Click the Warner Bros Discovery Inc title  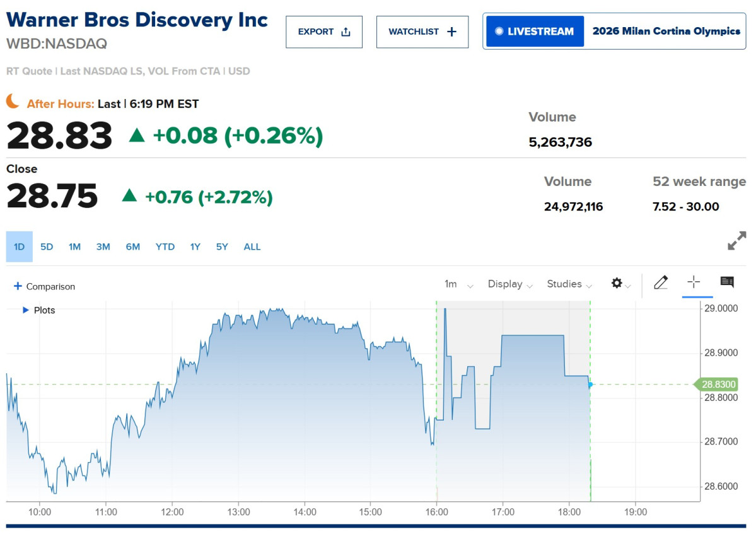click(137, 20)
